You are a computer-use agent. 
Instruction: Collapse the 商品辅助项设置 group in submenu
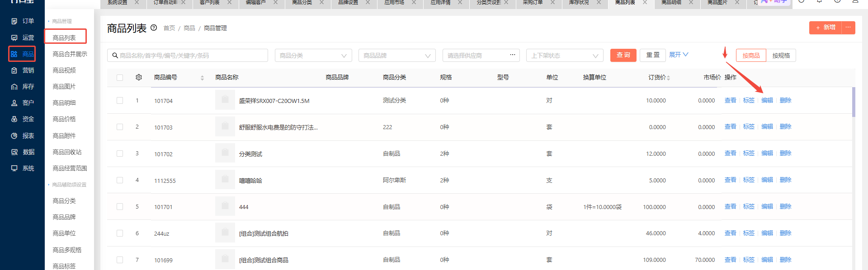coord(67,185)
